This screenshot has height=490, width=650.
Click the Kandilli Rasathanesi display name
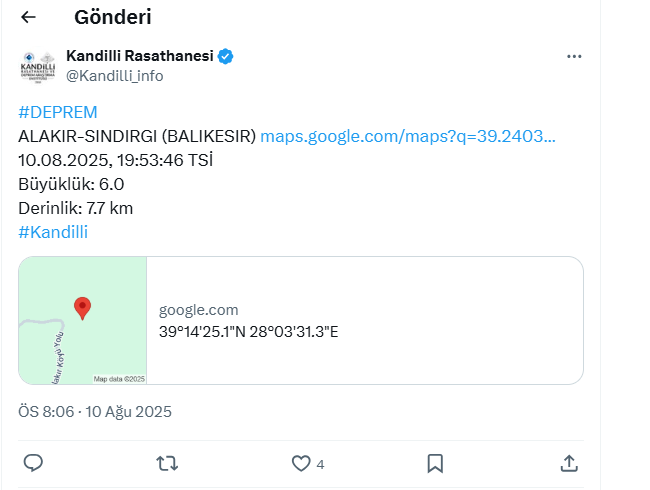pyautogui.click(x=140, y=56)
